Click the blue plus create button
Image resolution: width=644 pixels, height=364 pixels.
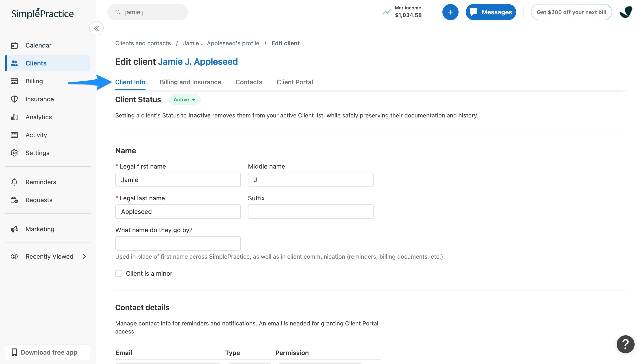[x=450, y=12]
